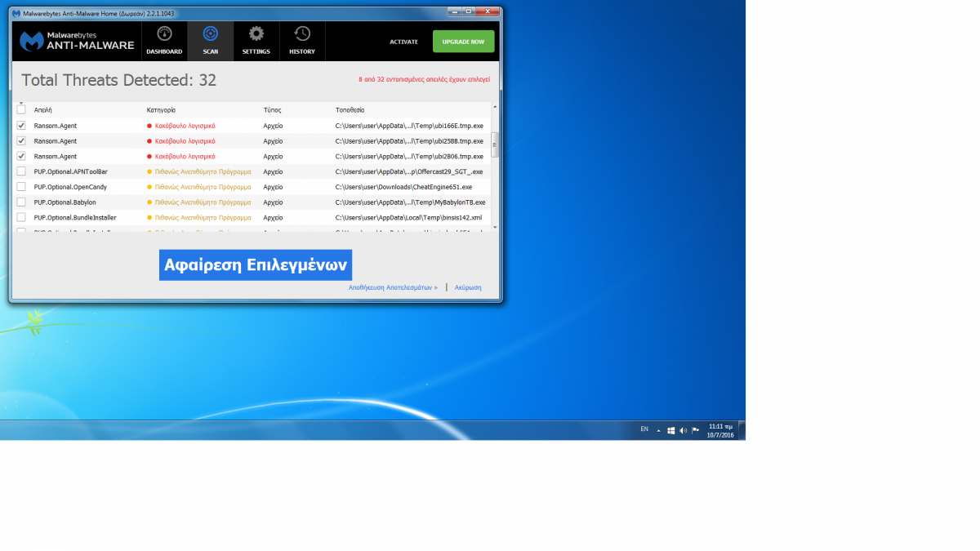Click the Offercast29_SGT_.exe location cell
The width and height of the screenshot is (980, 551).
409,171
